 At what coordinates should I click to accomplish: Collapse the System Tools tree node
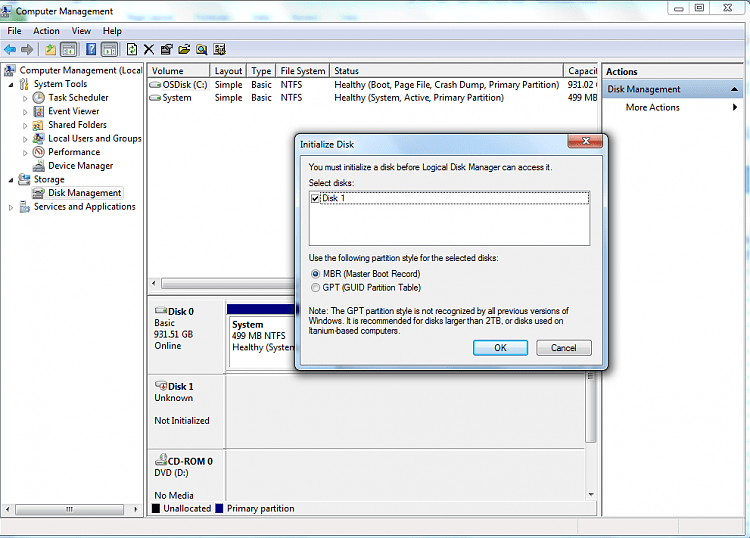click(x=11, y=85)
